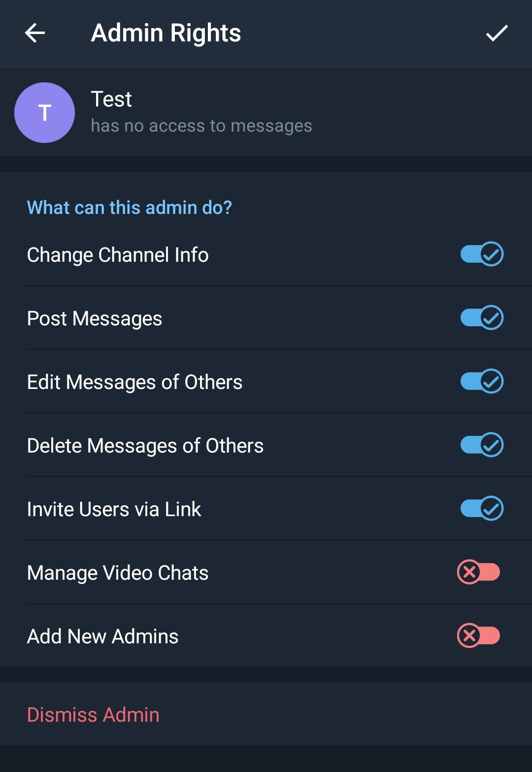This screenshot has height=772, width=532.
Task: Tap the purple T avatar
Action: tap(45, 113)
